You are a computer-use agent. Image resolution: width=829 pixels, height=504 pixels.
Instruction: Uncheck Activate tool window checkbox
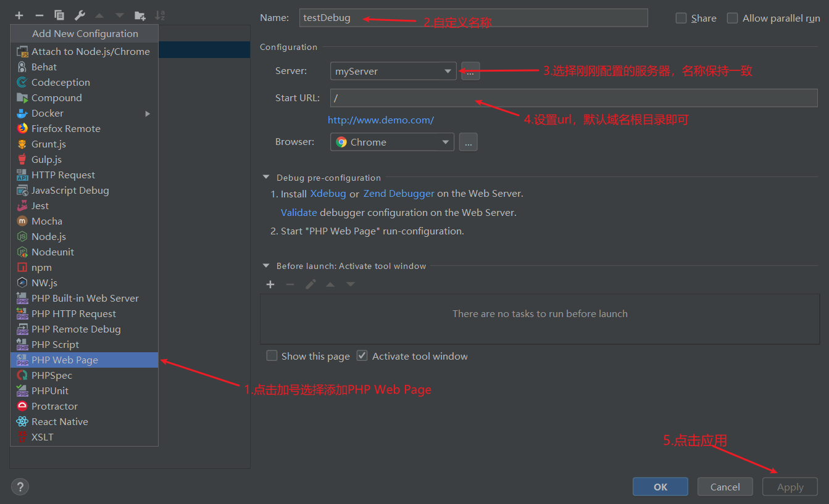(362, 356)
